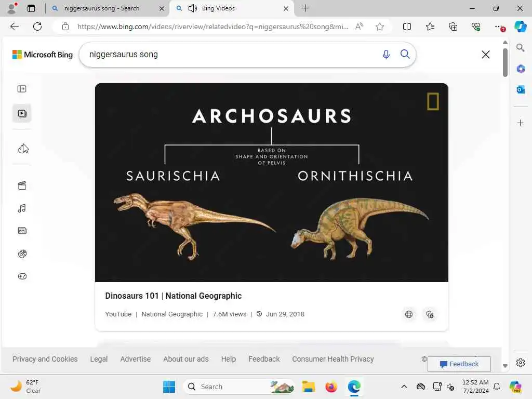This screenshot has height=399, width=532.
Task: Open Collections panel
Action: point(453,26)
